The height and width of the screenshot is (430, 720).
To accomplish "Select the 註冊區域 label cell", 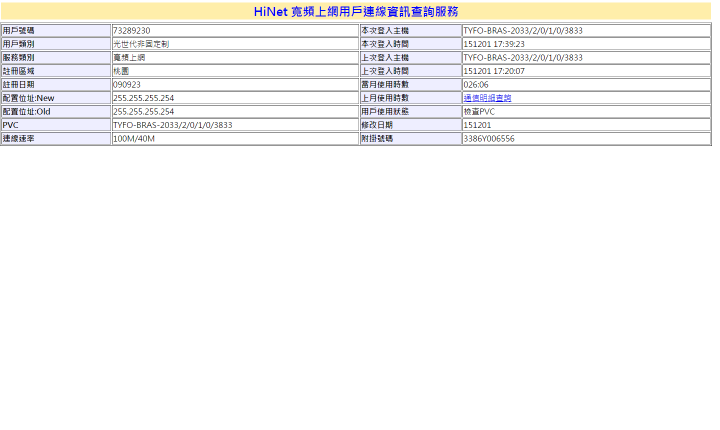I will point(56,71).
